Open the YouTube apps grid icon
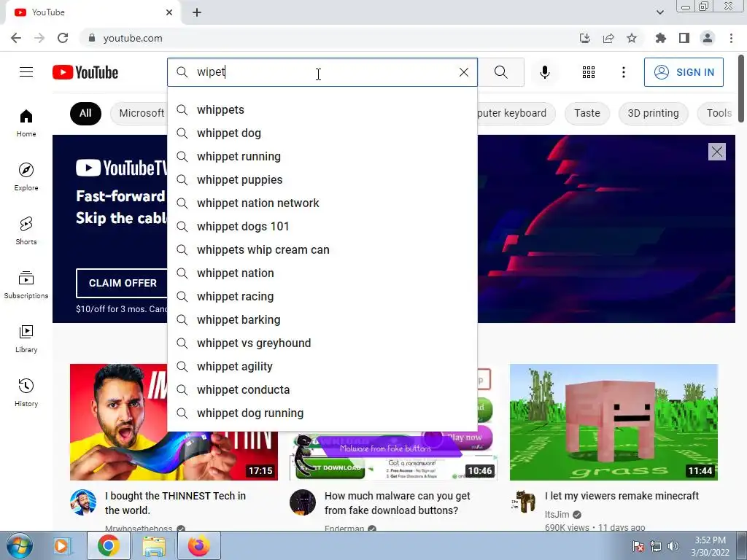The width and height of the screenshot is (747, 560). pyautogui.click(x=589, y=72)
